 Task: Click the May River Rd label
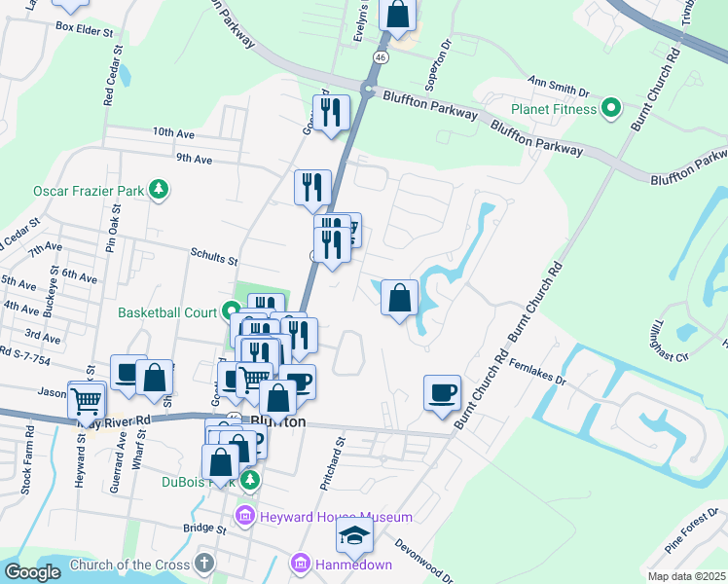pyautogui.click(x=114, y=422)
